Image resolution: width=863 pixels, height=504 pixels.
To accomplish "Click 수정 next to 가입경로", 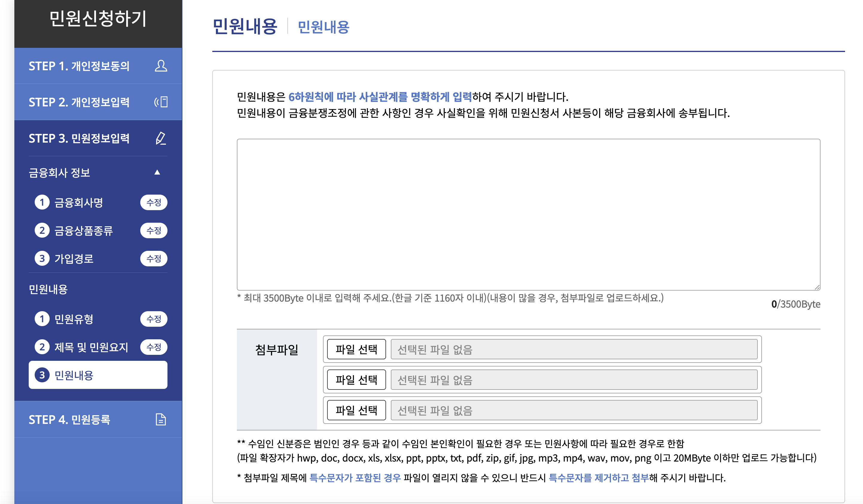I will coord(153,259).
